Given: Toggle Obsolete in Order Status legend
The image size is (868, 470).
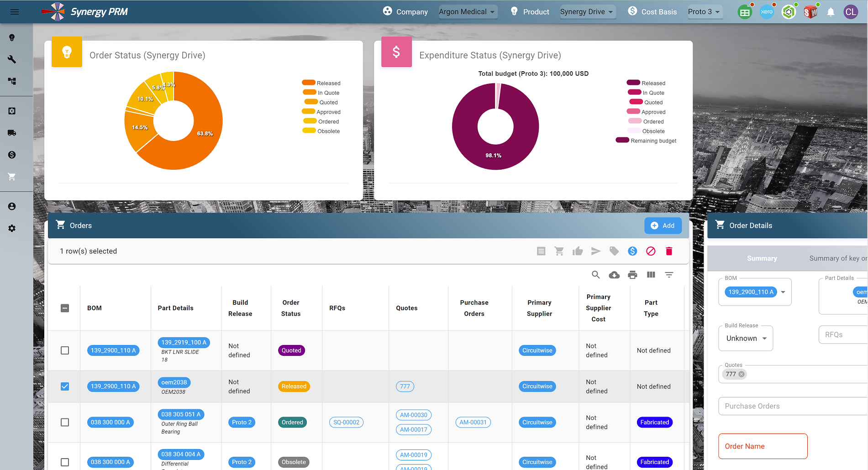Looking at the screenshot, I should click(321, 131).
